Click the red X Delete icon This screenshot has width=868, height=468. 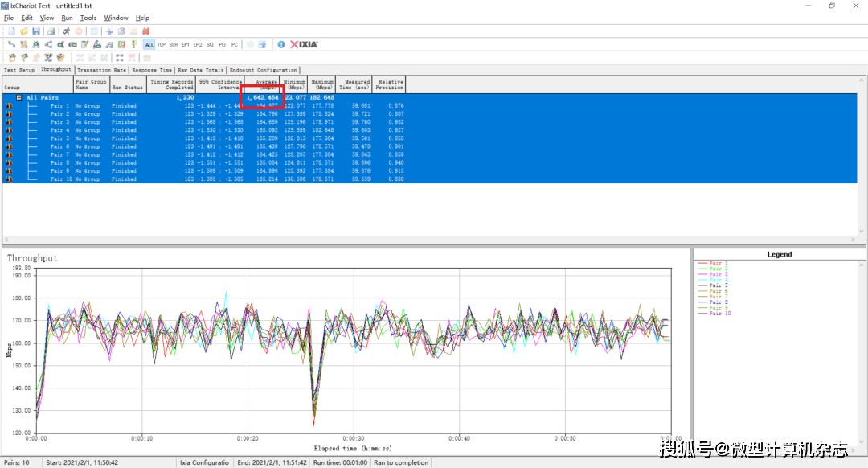tap(146, 31)
